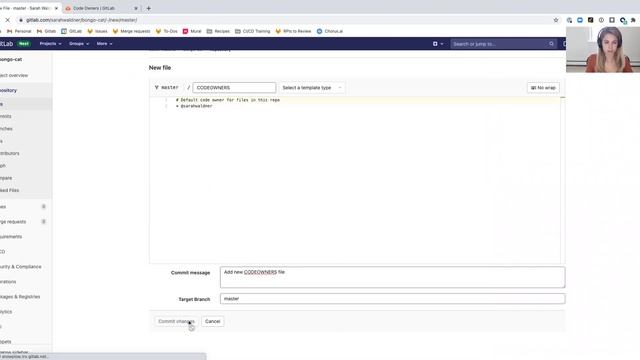Expand the Groups navbar dropdown
This screenshot has width=640, height=360.
tap(79, 44)
